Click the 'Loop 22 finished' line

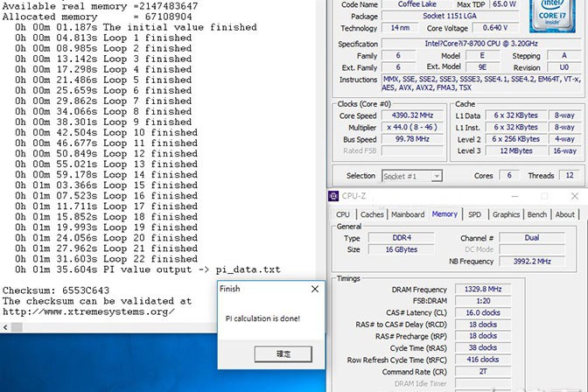[x=106, y=259]
